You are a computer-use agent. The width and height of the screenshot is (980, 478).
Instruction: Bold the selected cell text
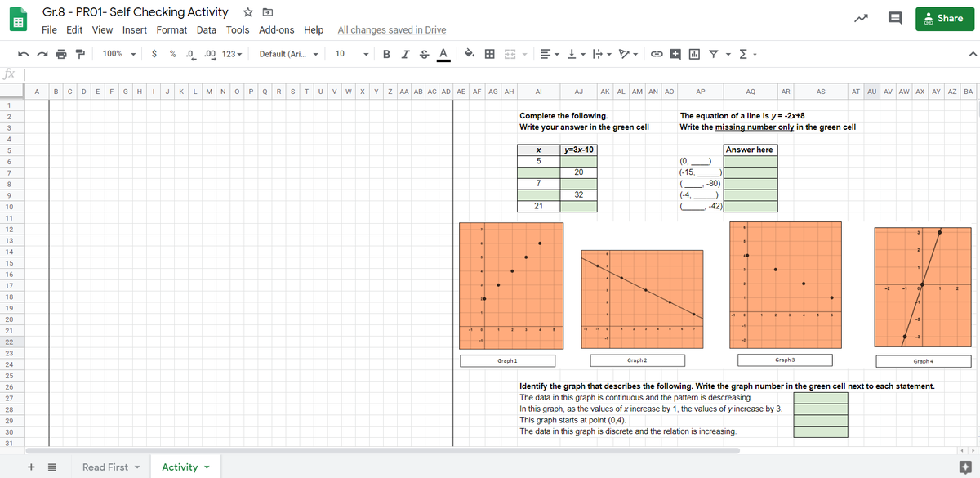pyautogui.click(x=385, y=53)
